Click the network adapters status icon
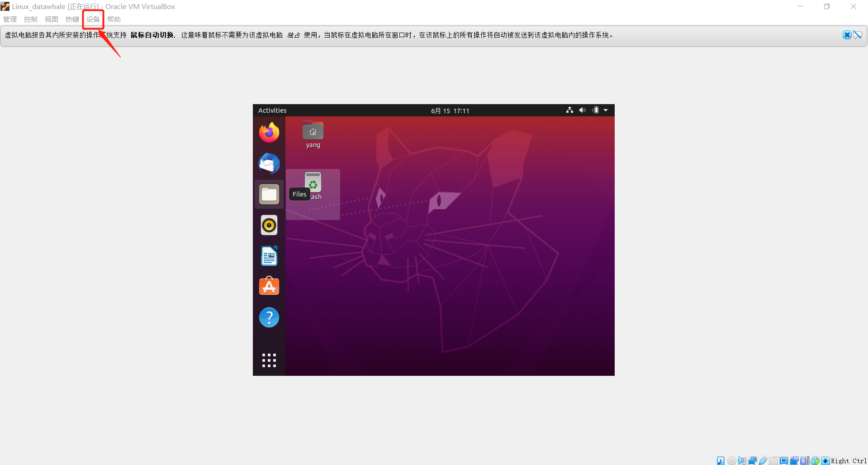This screenshot has height=465, width=868. (753, 461)
